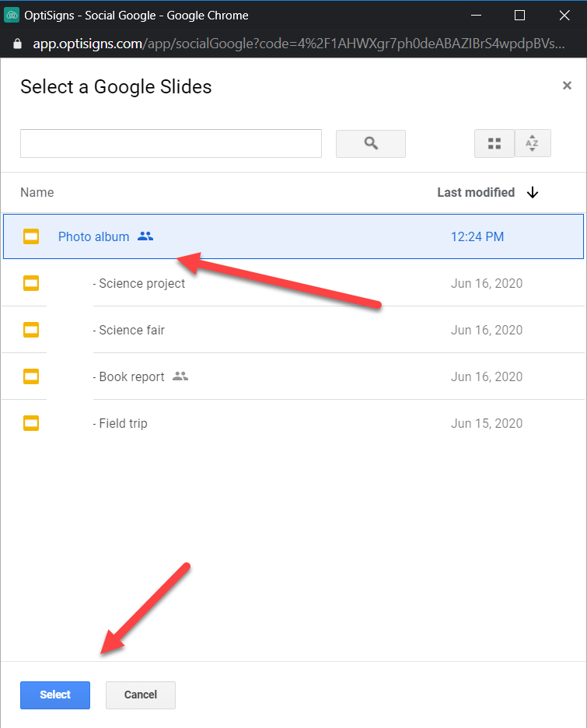Click the Name column header
Viewport: 587px width, 728px height.
pyautogui.click(x=37, y=192)
